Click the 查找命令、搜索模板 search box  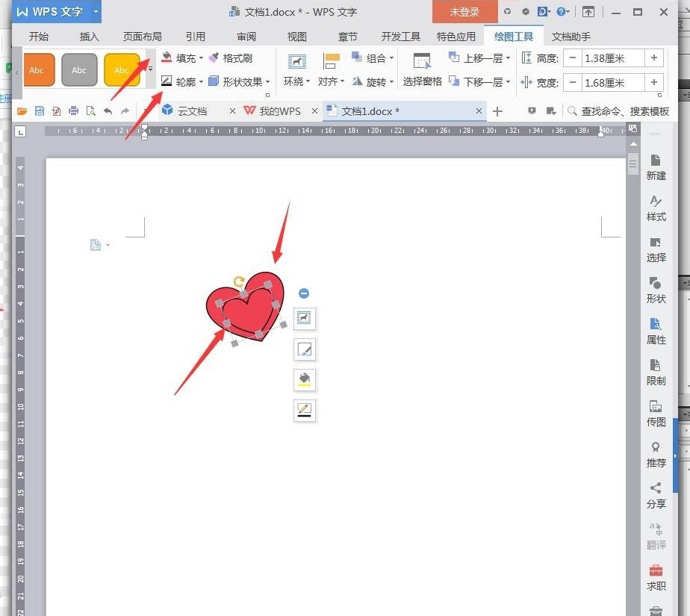click(x=618, y=111)
